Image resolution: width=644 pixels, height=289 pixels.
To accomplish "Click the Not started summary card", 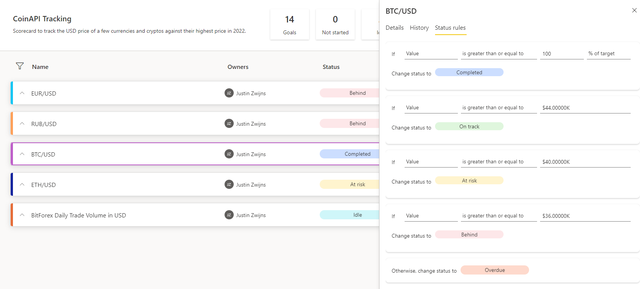I will (335, 24).
